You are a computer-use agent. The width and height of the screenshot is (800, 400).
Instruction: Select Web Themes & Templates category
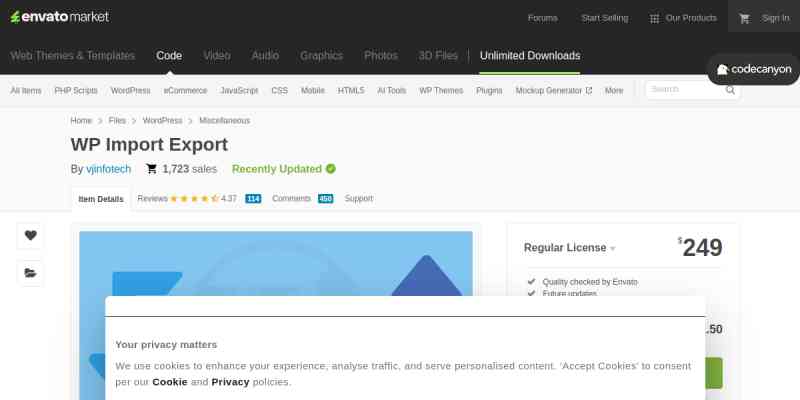point(72,56)
